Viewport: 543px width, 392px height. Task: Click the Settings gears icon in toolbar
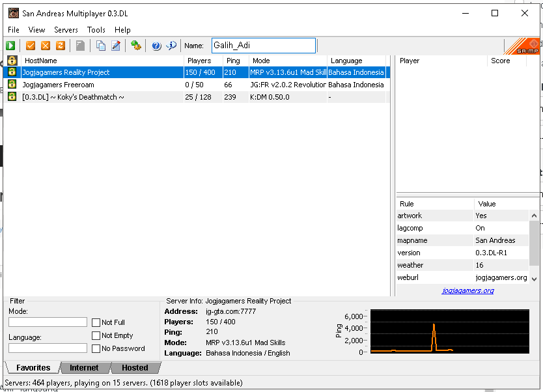pos(135,46)
